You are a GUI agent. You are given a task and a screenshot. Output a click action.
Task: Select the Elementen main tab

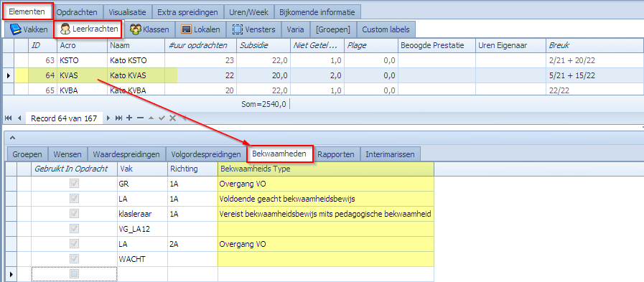27,11
